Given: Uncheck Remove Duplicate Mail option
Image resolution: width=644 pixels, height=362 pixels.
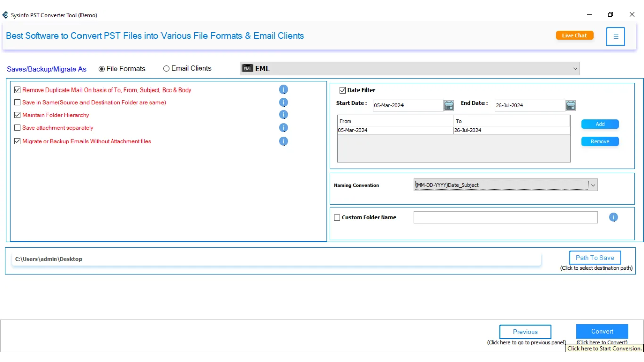Looking at the screenshot, I should [17, 90].
